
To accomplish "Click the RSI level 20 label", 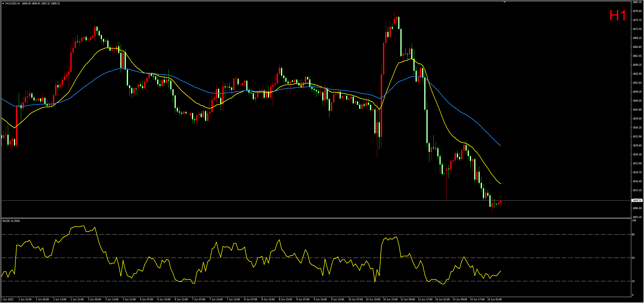I will pyautogui.click(x=633, y=281).
